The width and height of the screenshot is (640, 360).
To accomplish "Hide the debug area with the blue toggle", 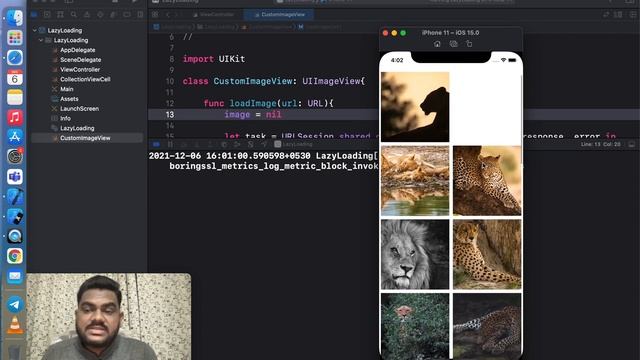I will 156,144.
